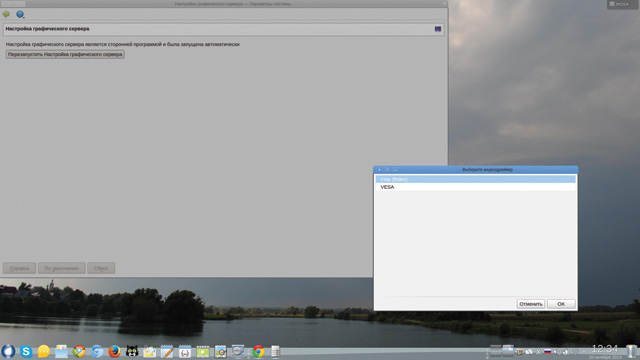Open the calculator icon in taskbar
This screenshot has width=640, height=360.
pyautogui.click(x=276, y=351)
